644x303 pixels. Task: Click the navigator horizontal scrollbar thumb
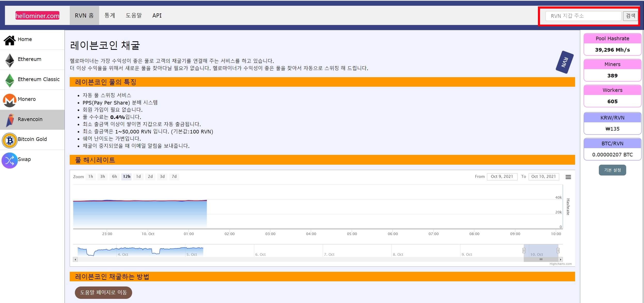click(x=541, y=259)
